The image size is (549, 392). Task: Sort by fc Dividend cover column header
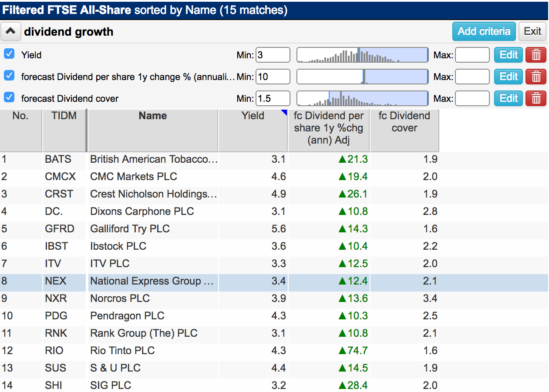(404, 130)
